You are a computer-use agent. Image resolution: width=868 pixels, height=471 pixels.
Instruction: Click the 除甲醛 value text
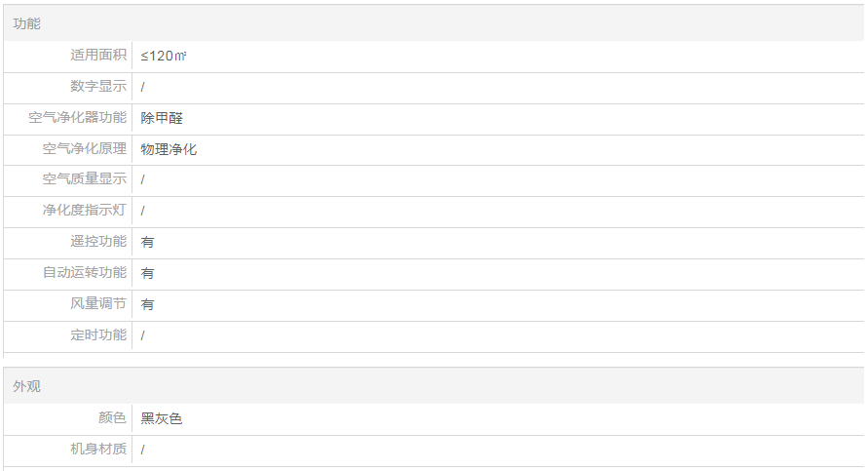162,118
